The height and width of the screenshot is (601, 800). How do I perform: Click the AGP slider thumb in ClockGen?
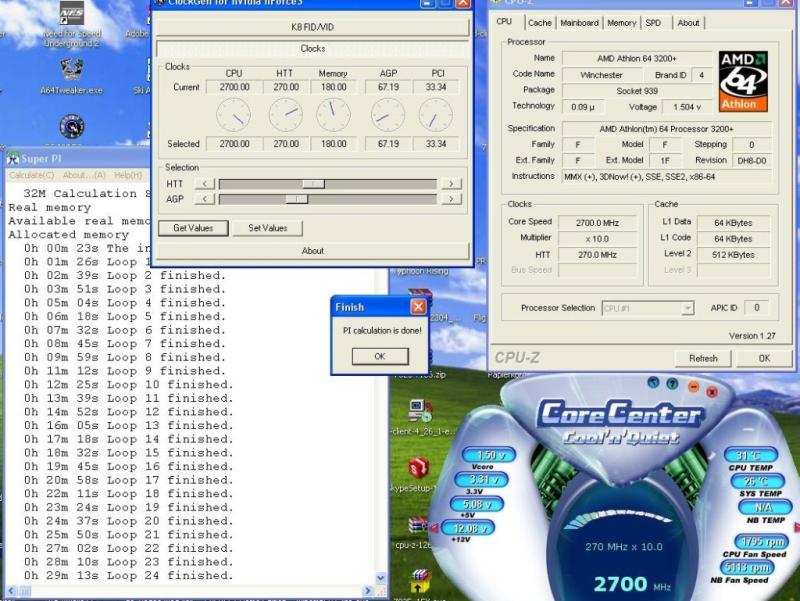(296, 199)
